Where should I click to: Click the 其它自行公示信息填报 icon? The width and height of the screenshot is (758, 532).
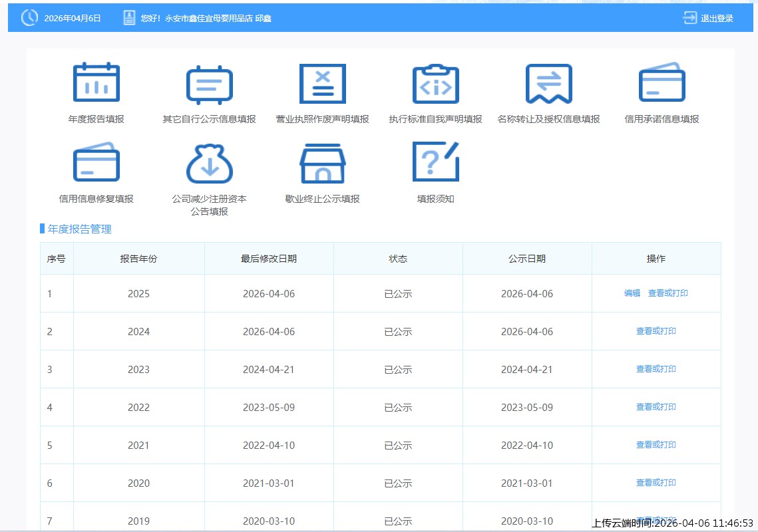click(209, 84)
